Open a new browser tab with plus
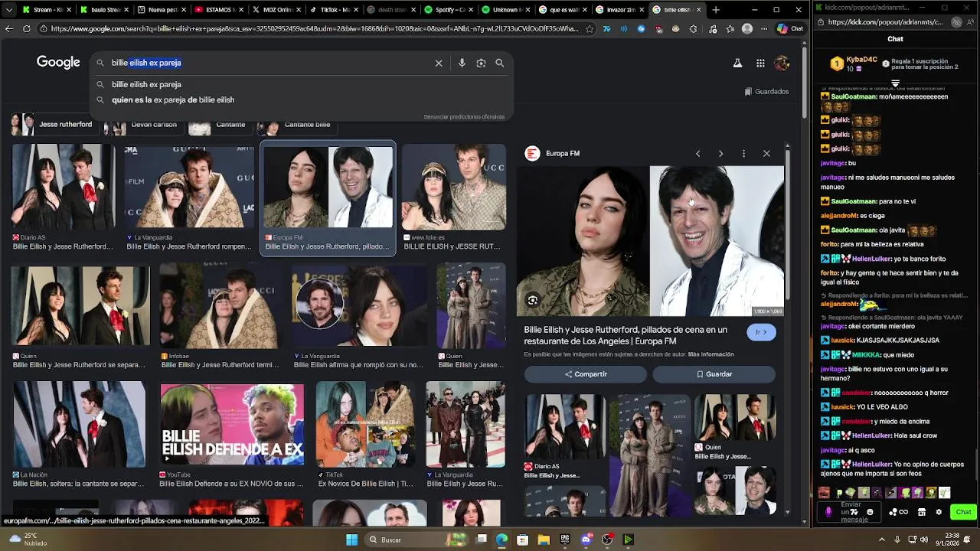The width and height of the screenshot is (980, 551). (x=716, y=10)
